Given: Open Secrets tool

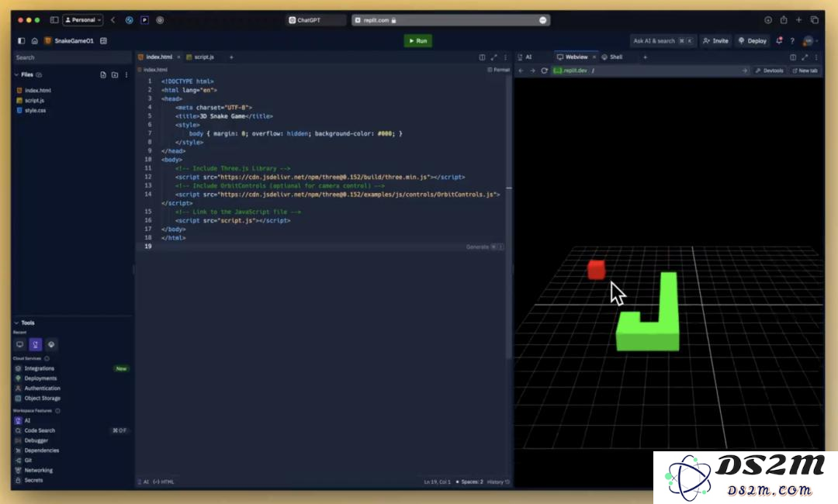Looking at the screenshot, I should click(x=33, y=480).
